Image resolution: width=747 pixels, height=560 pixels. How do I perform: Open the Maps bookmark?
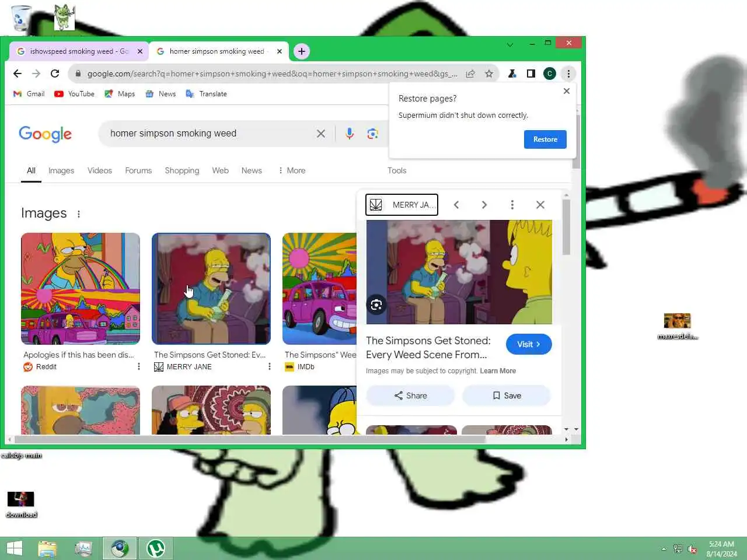coord(120,94)
